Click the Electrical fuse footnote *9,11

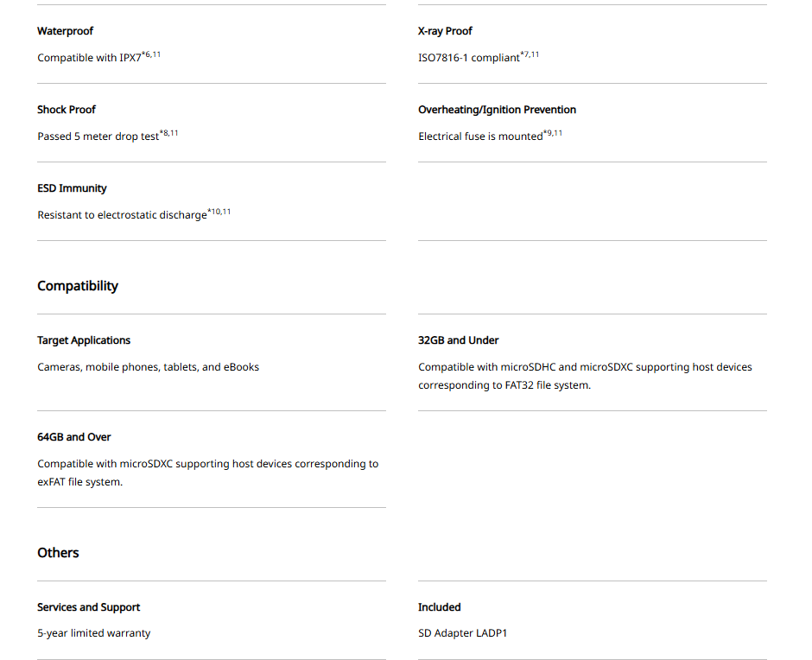click(553, 133)
